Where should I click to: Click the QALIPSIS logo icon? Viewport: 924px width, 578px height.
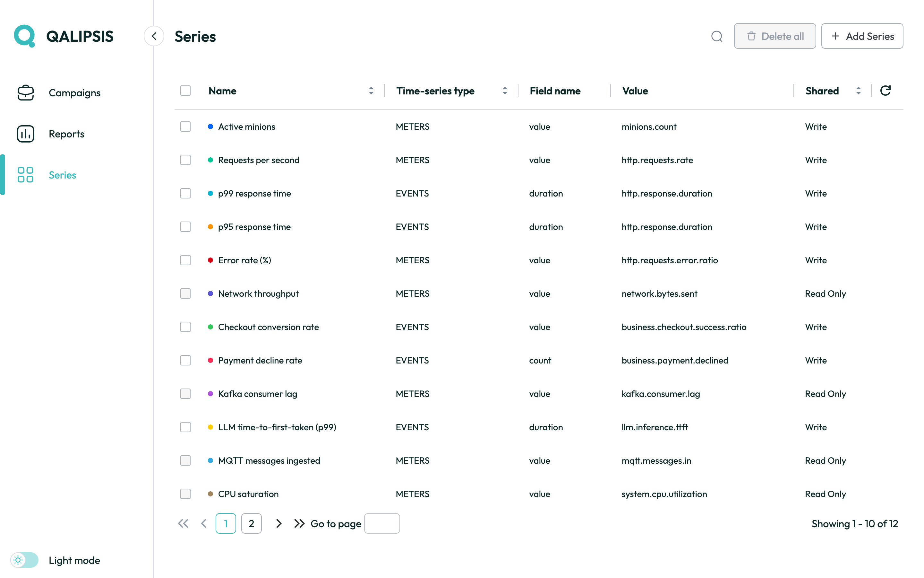coord(24,36)
